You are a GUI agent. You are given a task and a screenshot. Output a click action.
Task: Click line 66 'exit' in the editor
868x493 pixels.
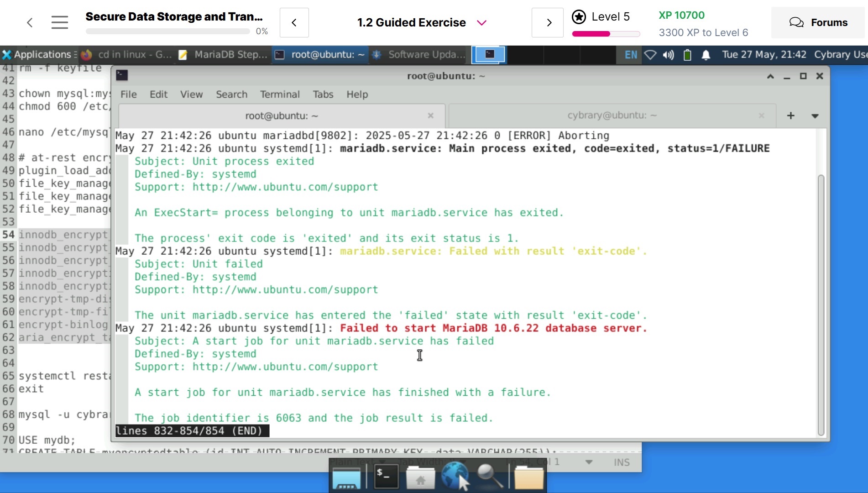[x=31, y=388]
